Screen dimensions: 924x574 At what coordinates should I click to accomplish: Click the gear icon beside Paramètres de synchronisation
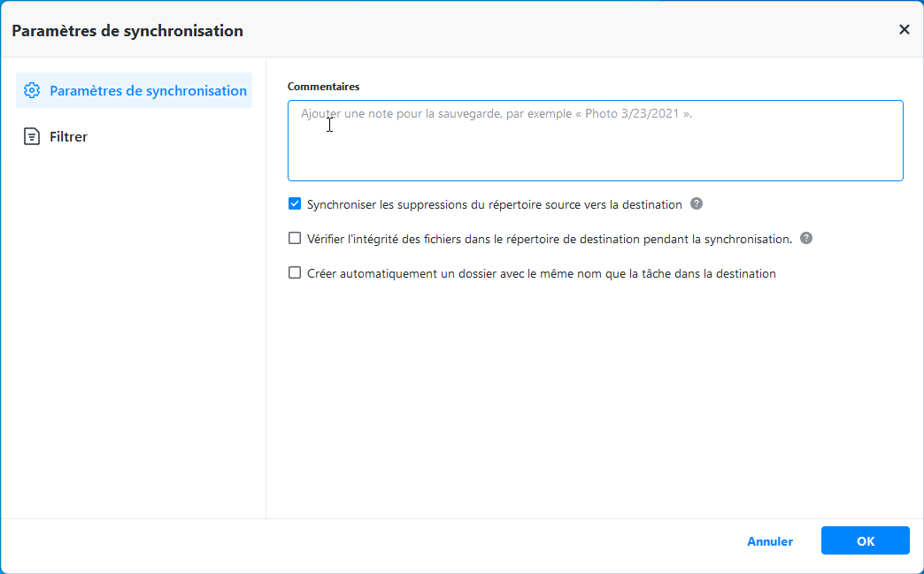[x=32, y=91]
